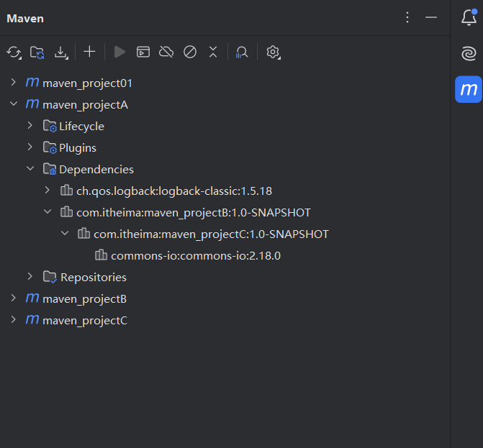Toggle skip tests mode icon
Screen dimensions: 483x448
pyautogui.click(x=190, y=52)
